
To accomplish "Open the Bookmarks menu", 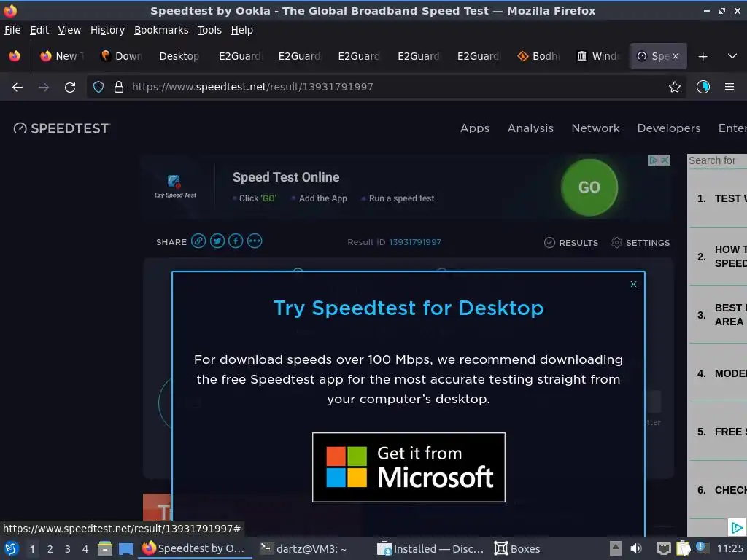I will click(161, 30).
